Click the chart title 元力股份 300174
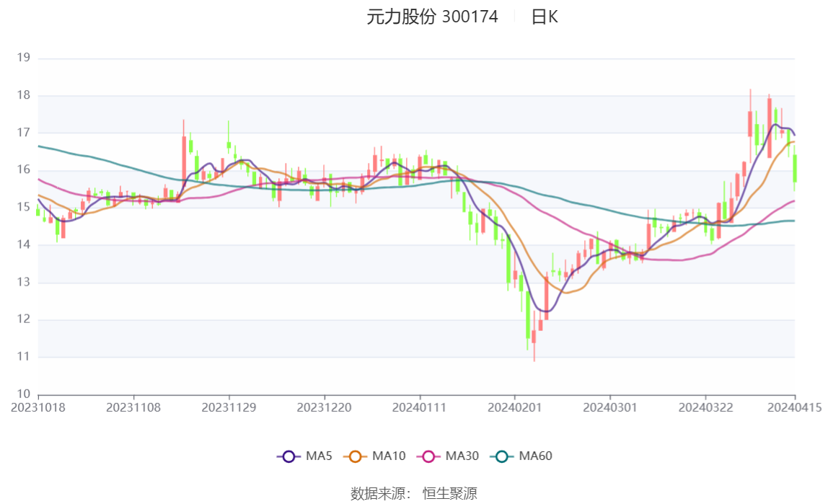The height and width of the screenshot is (504, 828). (x=433, y=17)
